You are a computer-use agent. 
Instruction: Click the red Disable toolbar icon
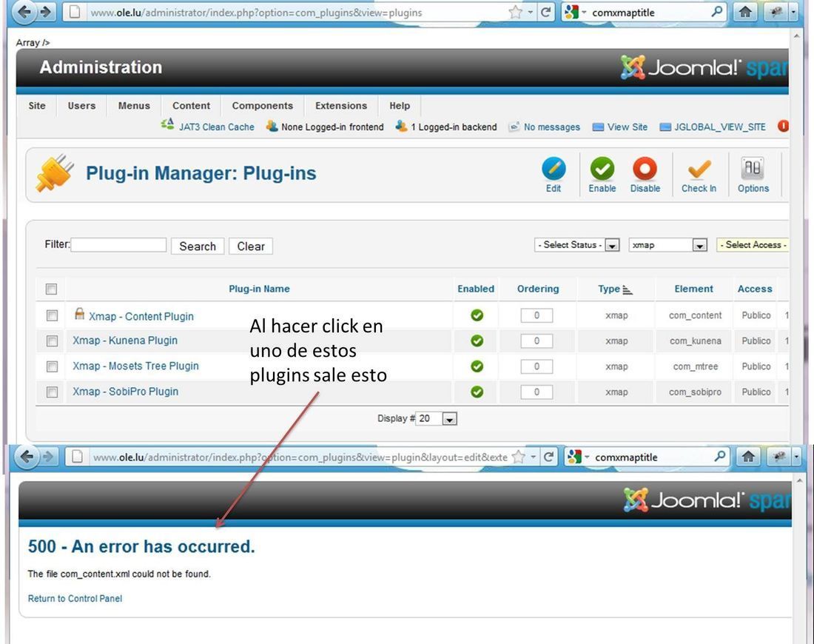tap(645, 169)
